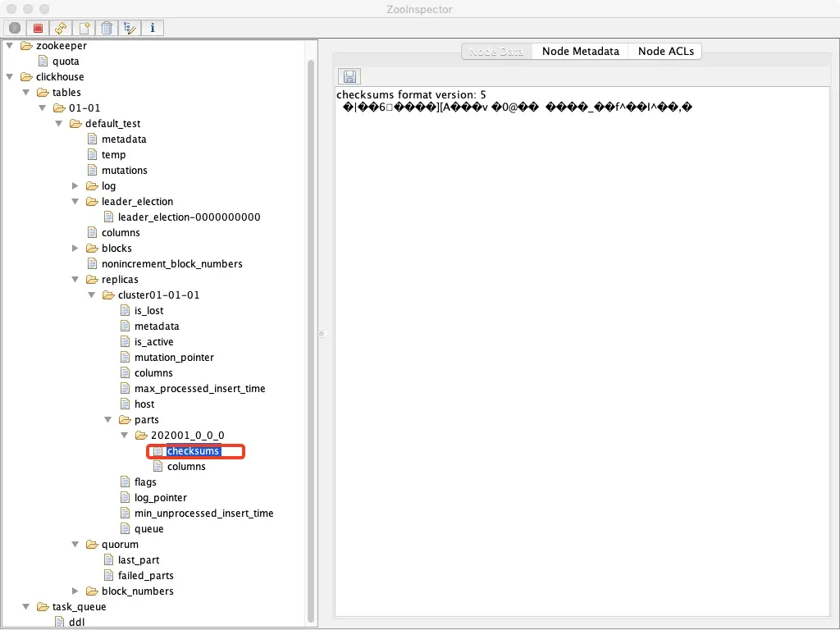Collapse the task_queue tree node

[x=25, y=606]
